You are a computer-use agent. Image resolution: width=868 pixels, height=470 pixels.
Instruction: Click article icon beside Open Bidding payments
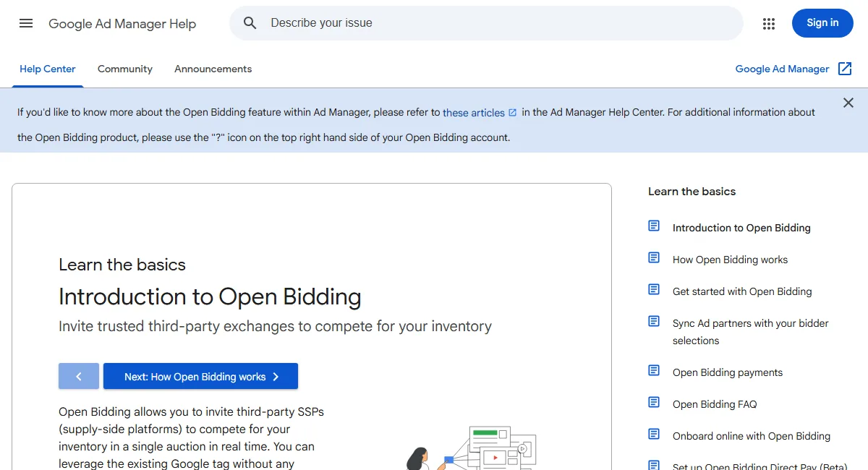[654, 371]
